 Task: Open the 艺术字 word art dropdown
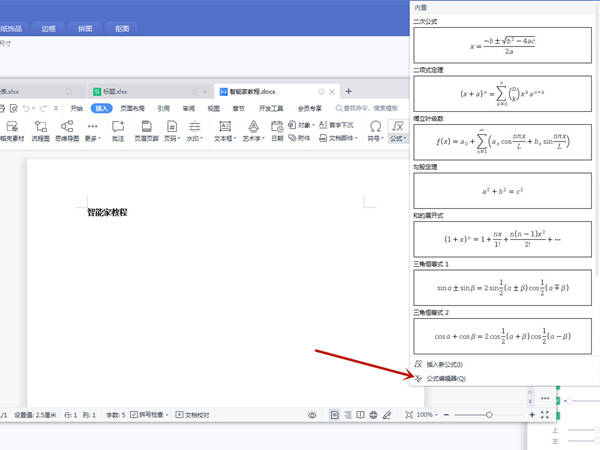253,131
